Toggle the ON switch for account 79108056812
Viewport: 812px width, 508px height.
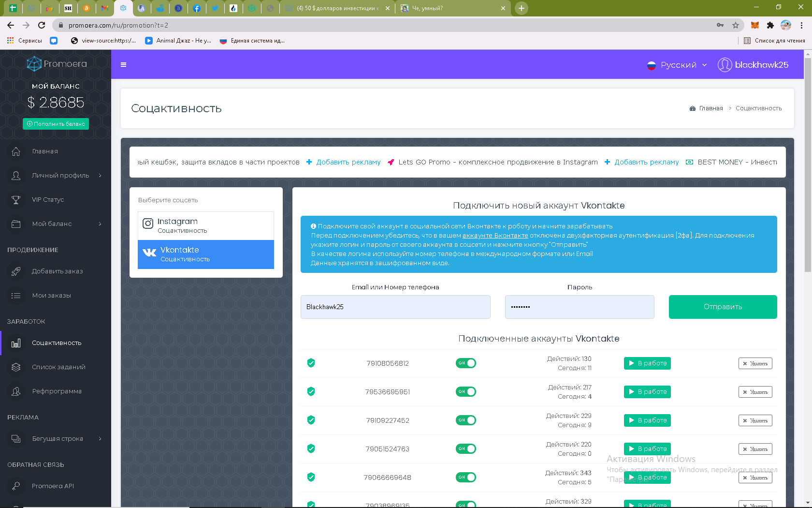466,363
